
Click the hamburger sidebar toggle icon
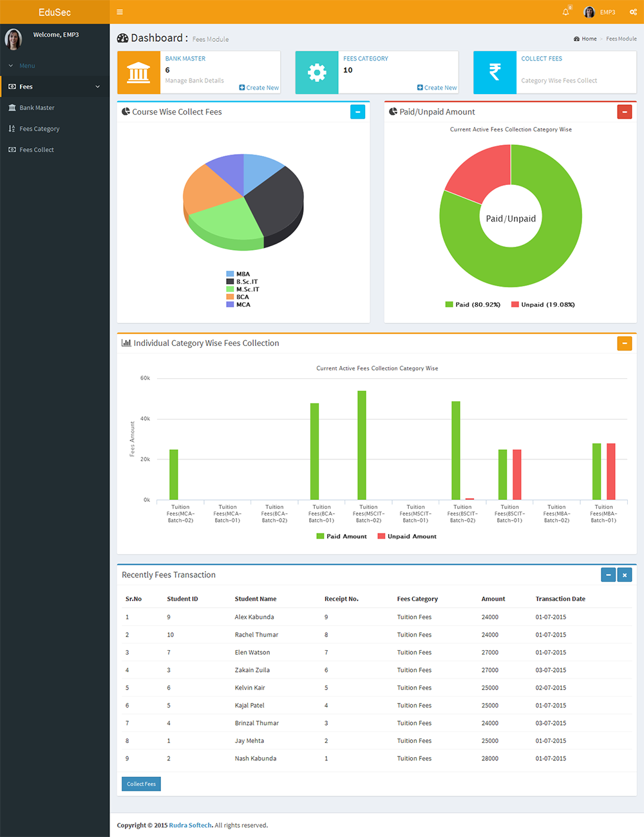(x=120, y=12)
